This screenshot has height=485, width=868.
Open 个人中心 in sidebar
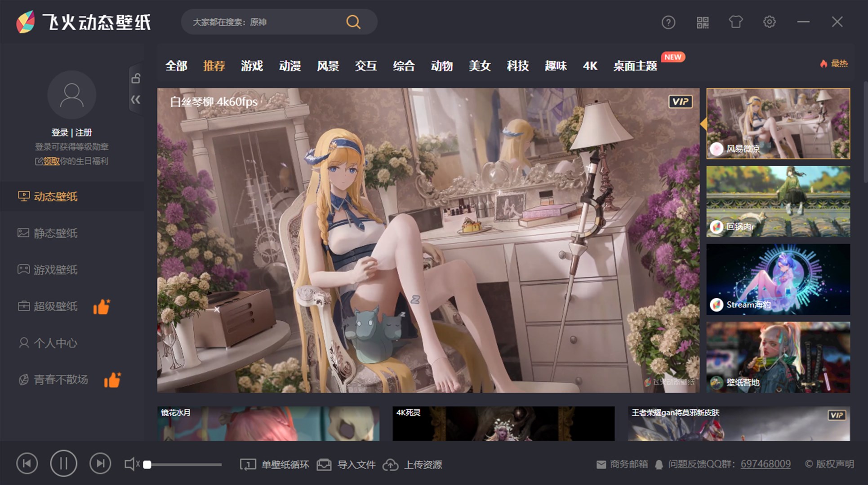[x=72, y=343]
